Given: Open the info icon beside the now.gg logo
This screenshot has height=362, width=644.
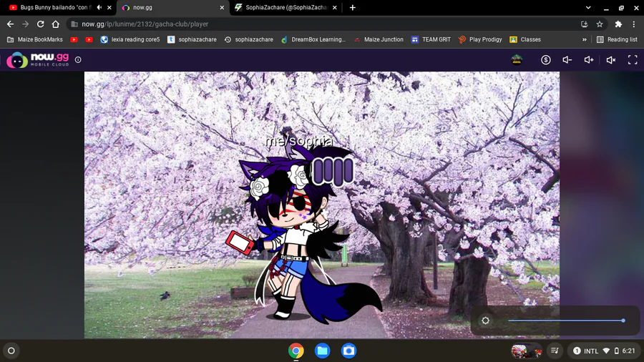Looking at the screenshot, I should [78, 60].
